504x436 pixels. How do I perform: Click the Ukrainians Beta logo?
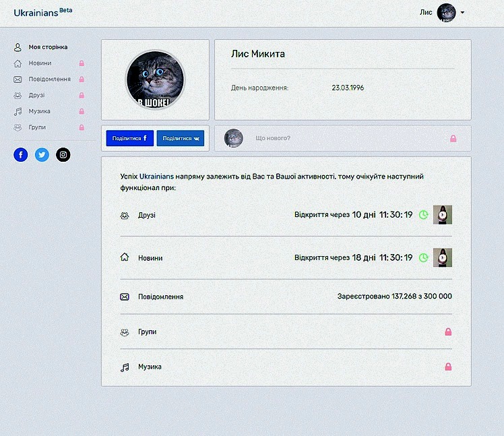tap(42, 12)
